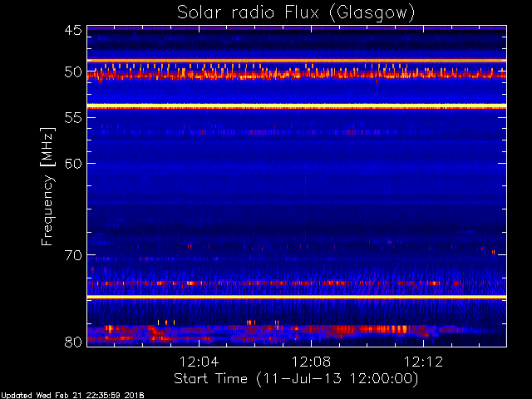Click the 12:04 time tick label
The height and width of the screenshot is (399, 532).
point(199,362)
